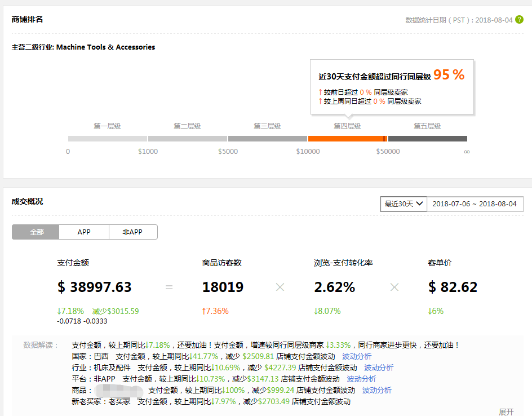Image resolution: width=532 pixels, height=416 pixels.
Task: Click the dark 第五层级 tier bar segment
Action: [x=428, y=139]
